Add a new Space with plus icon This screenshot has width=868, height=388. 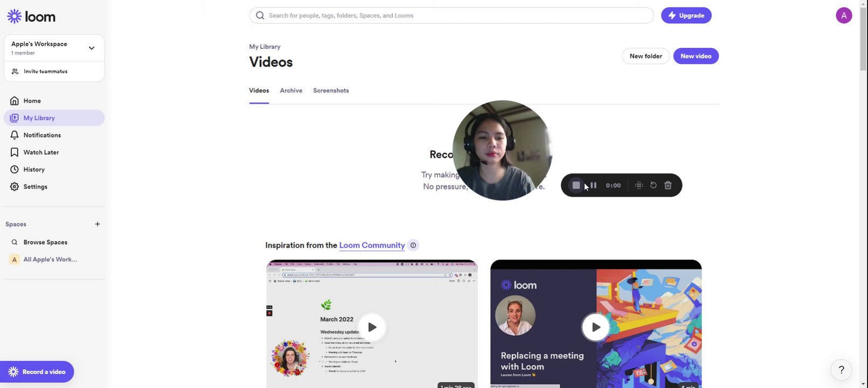pos(98,224)
